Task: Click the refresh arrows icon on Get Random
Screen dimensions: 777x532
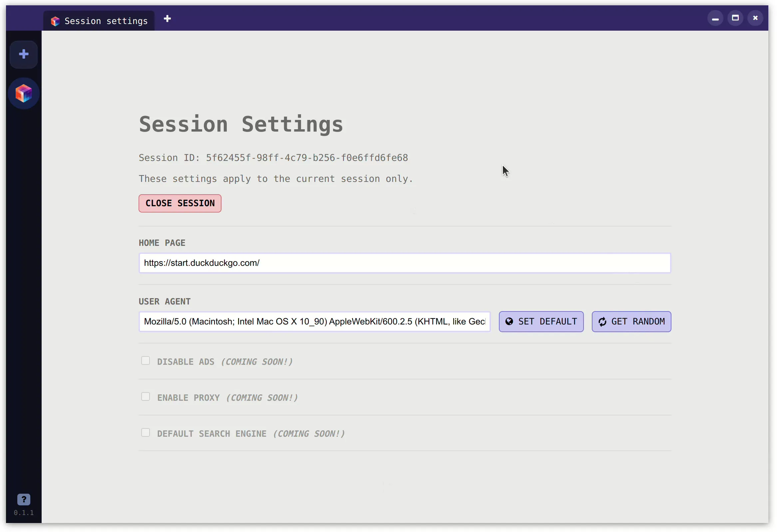Action: 602,322
